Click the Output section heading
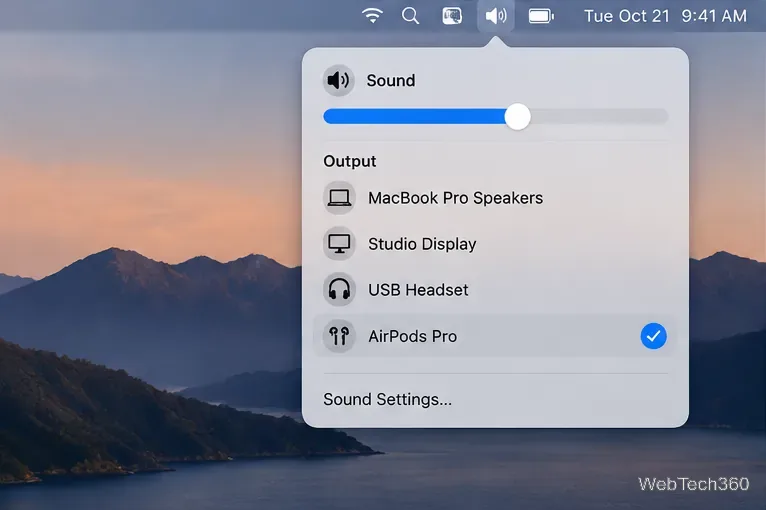Image resolution: width=766 pixels, height=510 pixels. point(349,161)
